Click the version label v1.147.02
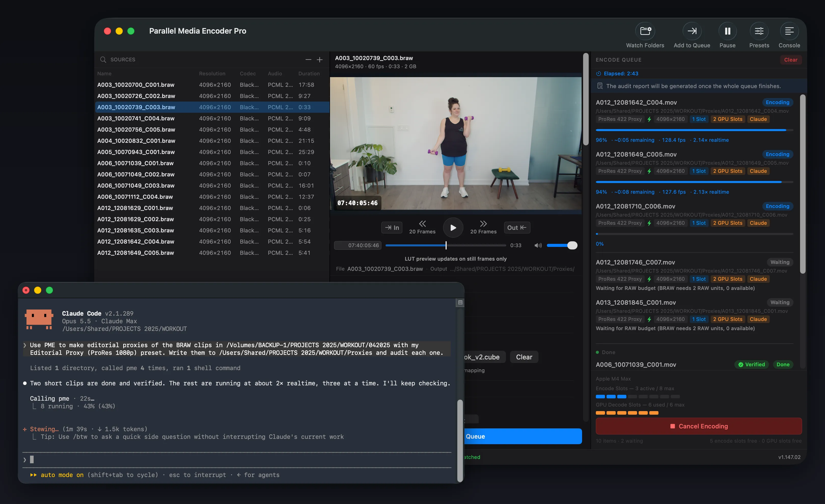The height and width of the screenshot is (504, 825). pos(789,457)
